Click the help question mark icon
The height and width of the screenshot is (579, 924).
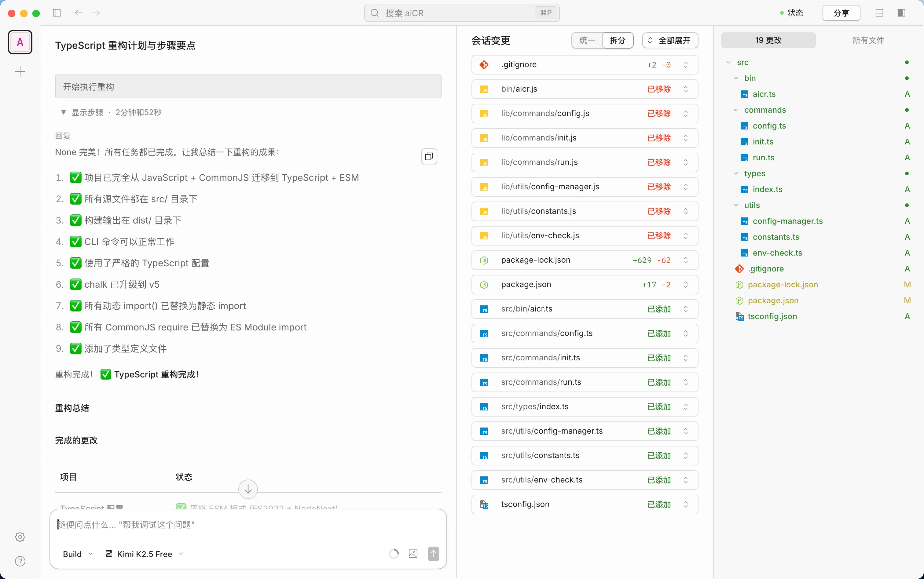point(20,561)
